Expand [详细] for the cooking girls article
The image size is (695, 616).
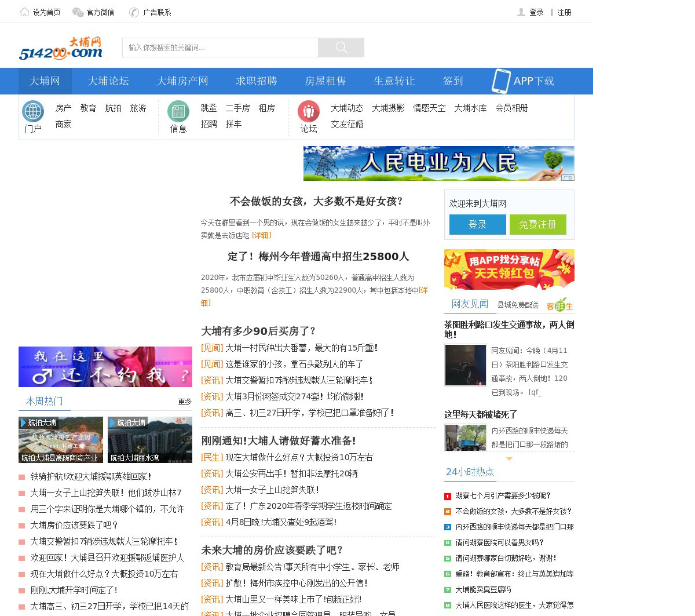click(261, 235)
